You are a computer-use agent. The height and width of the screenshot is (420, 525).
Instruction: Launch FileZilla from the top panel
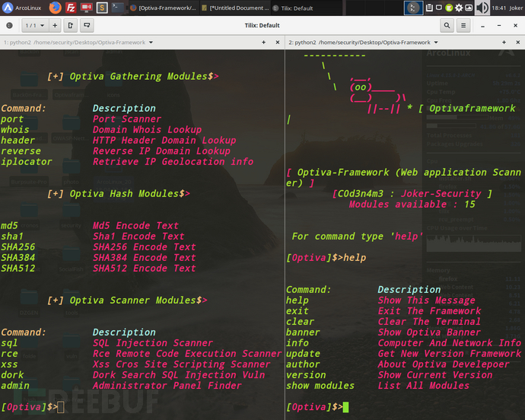pos(71,8)
